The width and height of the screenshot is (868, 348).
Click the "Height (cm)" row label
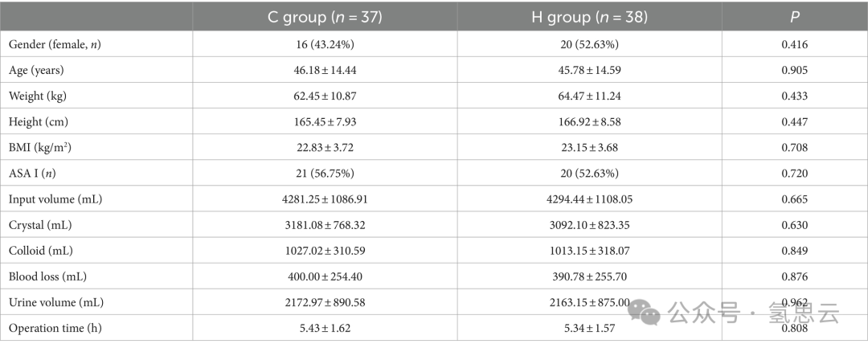pyautogui.click(x=39, y=121)
